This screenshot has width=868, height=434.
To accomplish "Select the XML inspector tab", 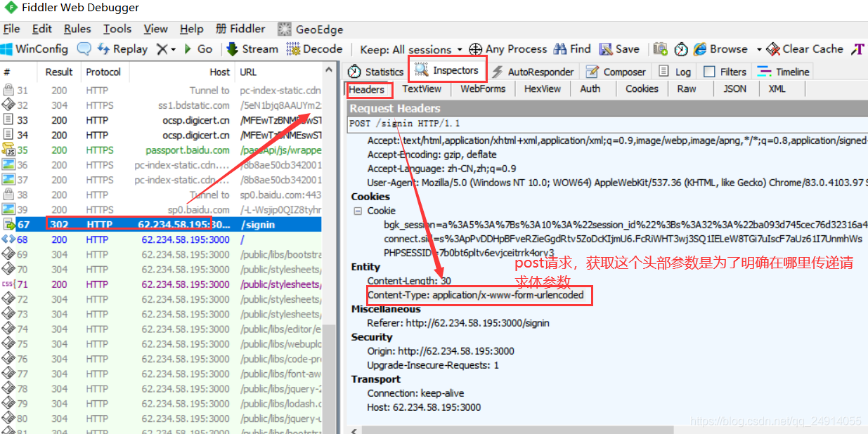I will tap(777, 89).
